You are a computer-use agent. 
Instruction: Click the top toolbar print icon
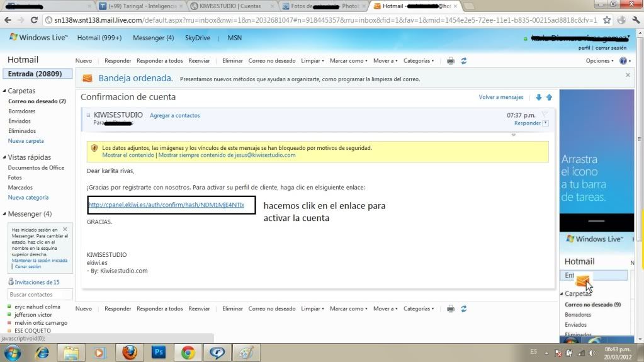pos(451,61)
